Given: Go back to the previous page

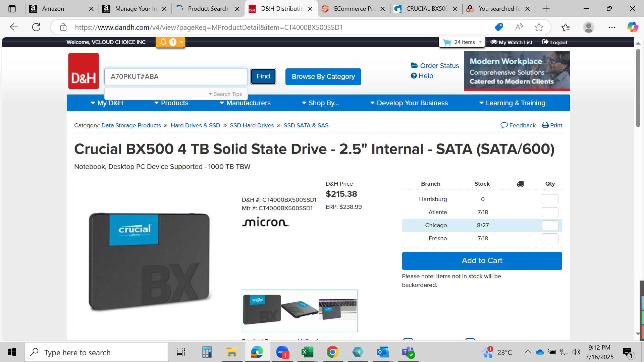Looking at the screenshot, I should 14,27.
